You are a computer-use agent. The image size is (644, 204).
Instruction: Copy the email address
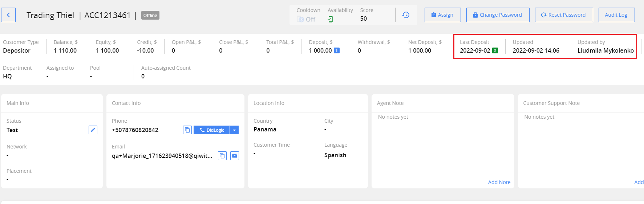pos(222,156)
